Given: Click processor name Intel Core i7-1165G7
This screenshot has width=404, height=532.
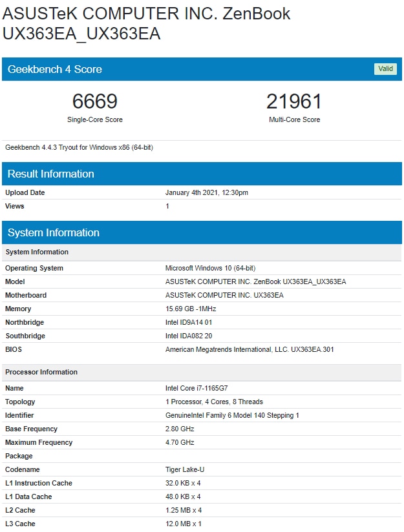Looking at the screenshot, I should (197, 388).
